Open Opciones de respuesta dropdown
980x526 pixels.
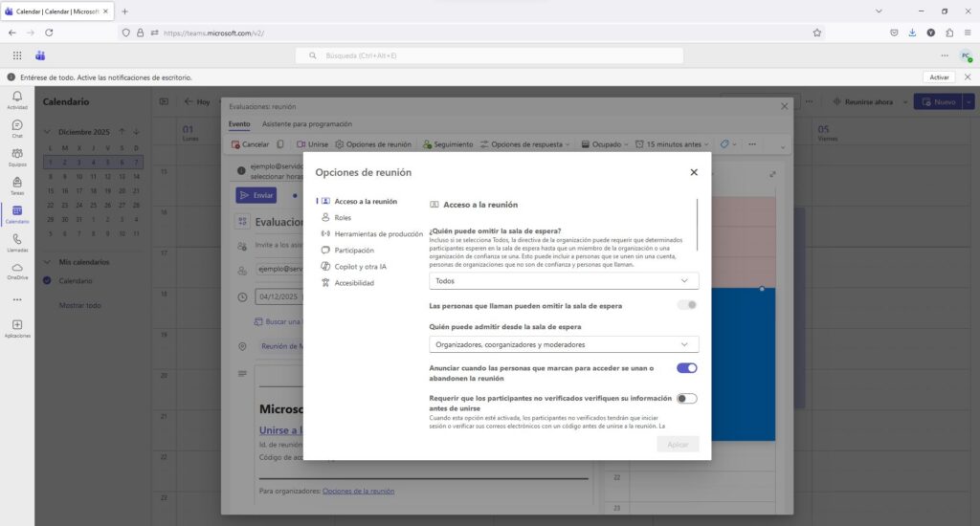[x=525, y=144]
